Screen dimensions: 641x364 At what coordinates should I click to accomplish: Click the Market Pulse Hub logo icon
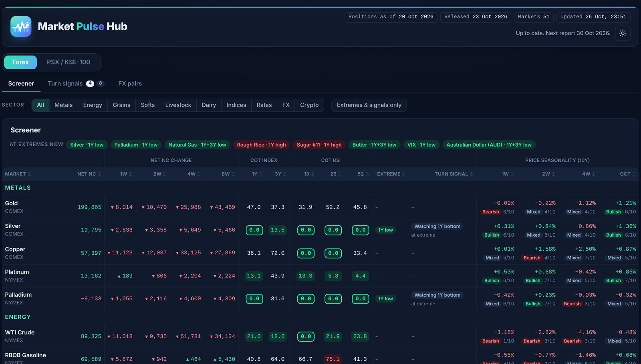point(21,26)
